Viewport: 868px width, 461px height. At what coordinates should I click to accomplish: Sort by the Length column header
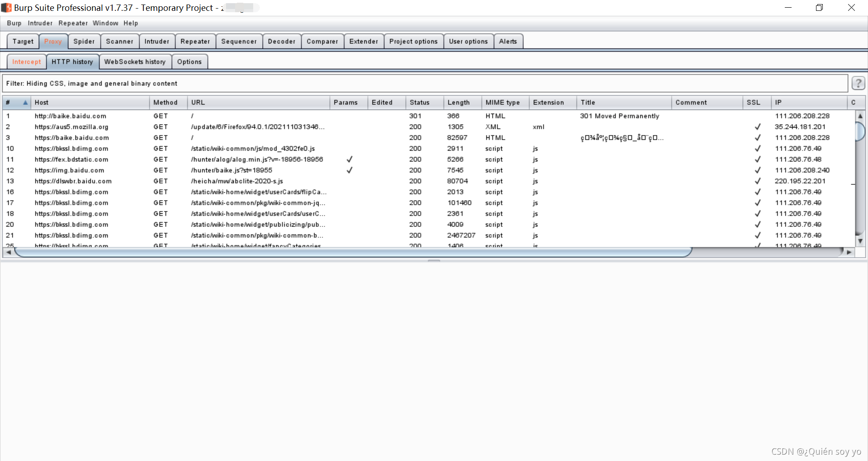tap(462, 103)
